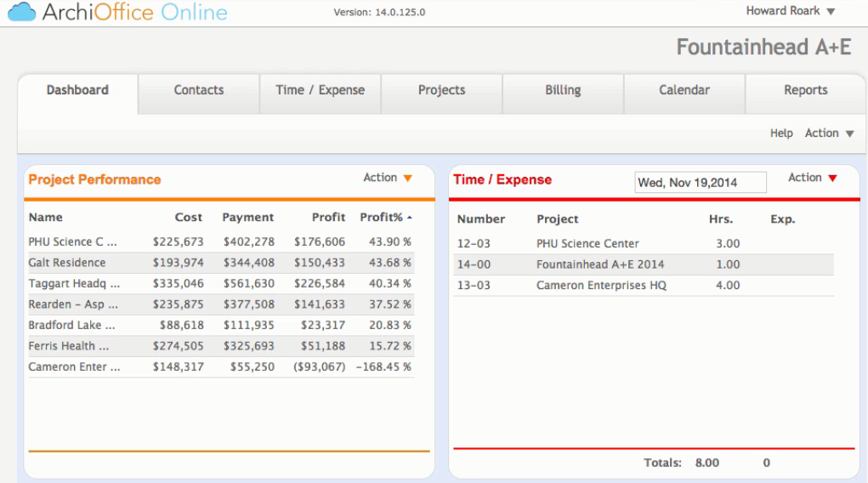868x483 pixels.
Task: Select the PHU Science Center time entry
Action: point(587,244)
